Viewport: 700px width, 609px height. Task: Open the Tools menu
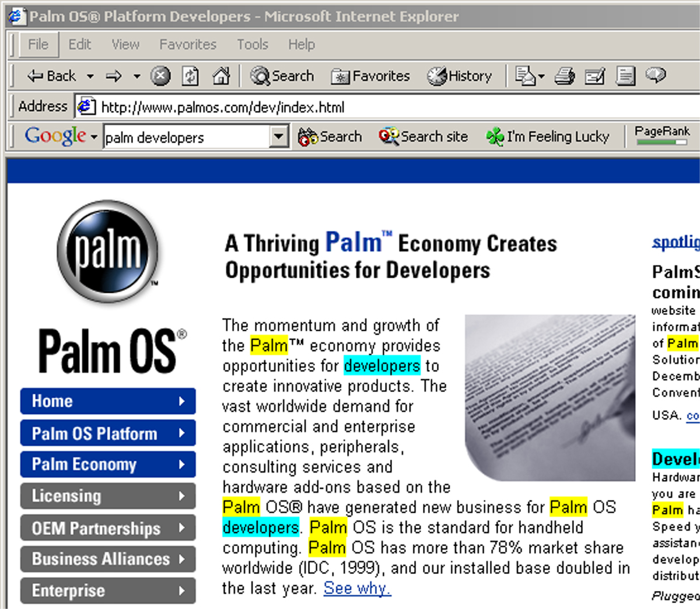(x=252, y=44)
